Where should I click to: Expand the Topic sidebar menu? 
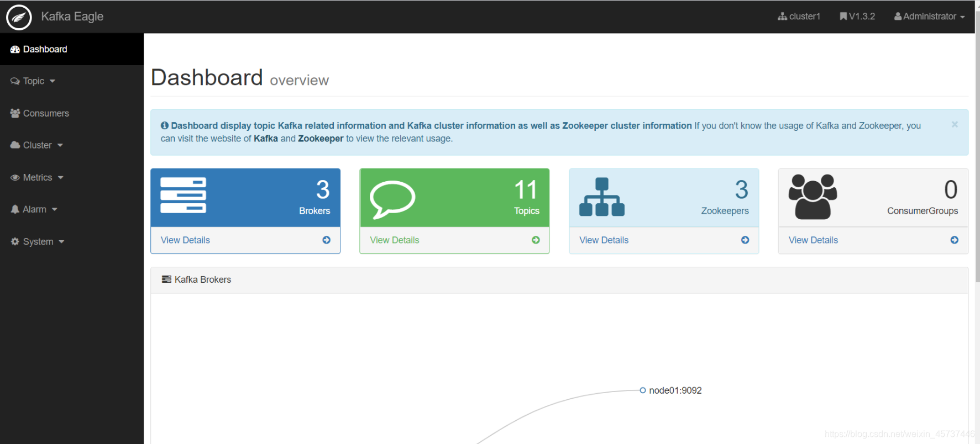[x=72, y=81]
